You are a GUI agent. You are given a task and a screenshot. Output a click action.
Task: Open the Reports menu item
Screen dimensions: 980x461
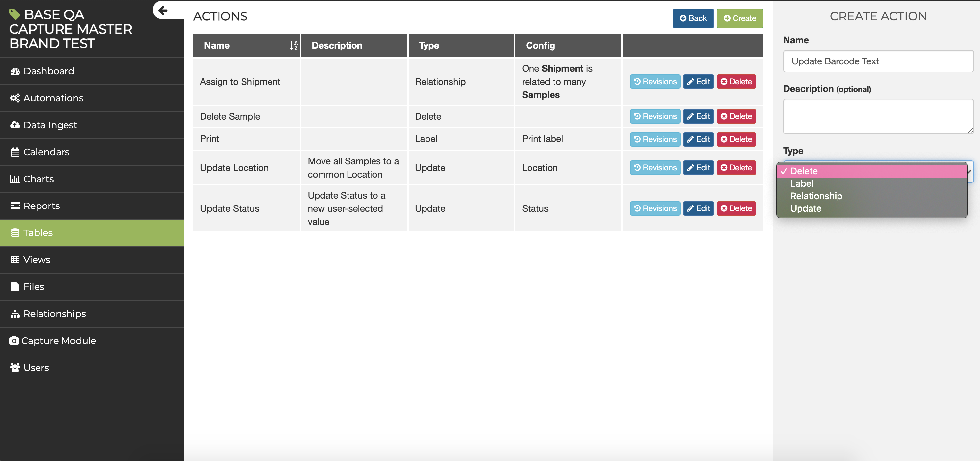41,206
